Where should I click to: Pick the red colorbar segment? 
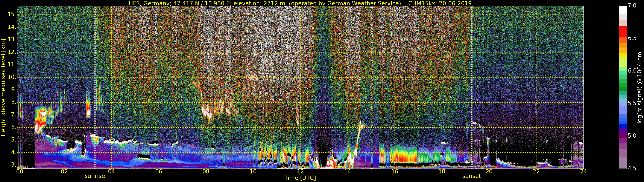623,32
